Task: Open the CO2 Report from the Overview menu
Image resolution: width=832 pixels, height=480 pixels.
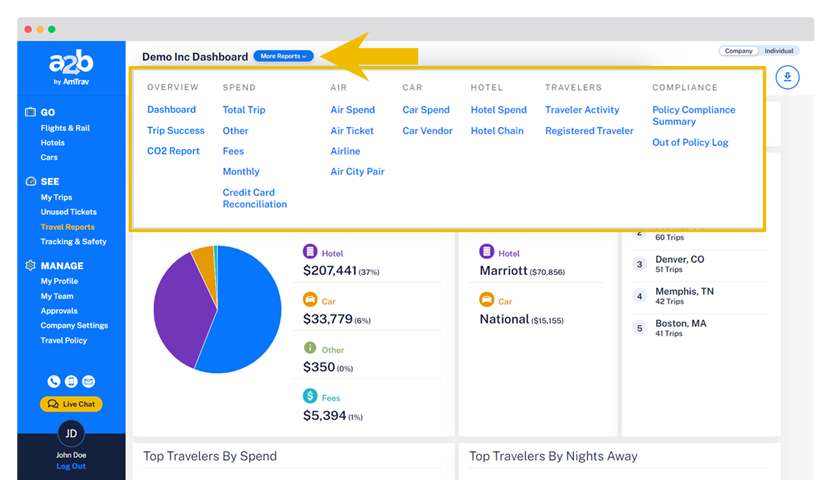Action: coord(173,151)
